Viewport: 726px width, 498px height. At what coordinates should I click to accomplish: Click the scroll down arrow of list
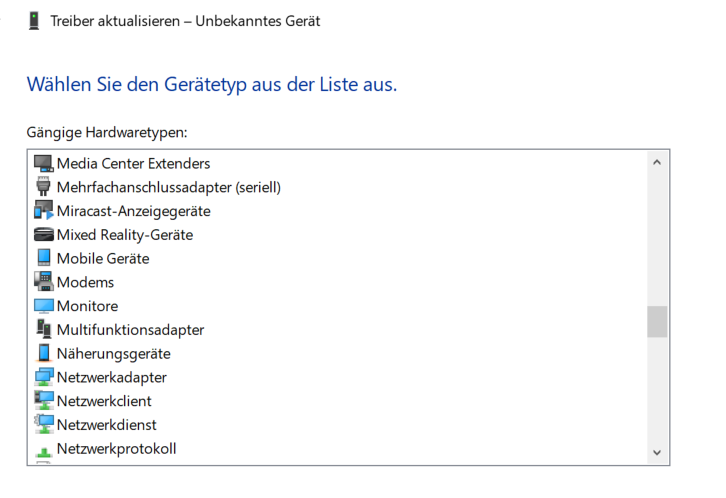tap(657, 453)
